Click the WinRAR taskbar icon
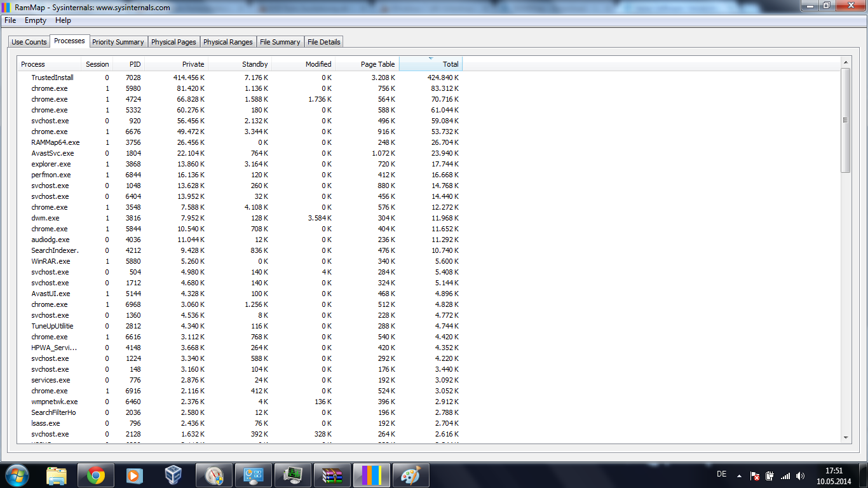The height and width of the screenshot is (488, 868). click(x=332, y=475)
